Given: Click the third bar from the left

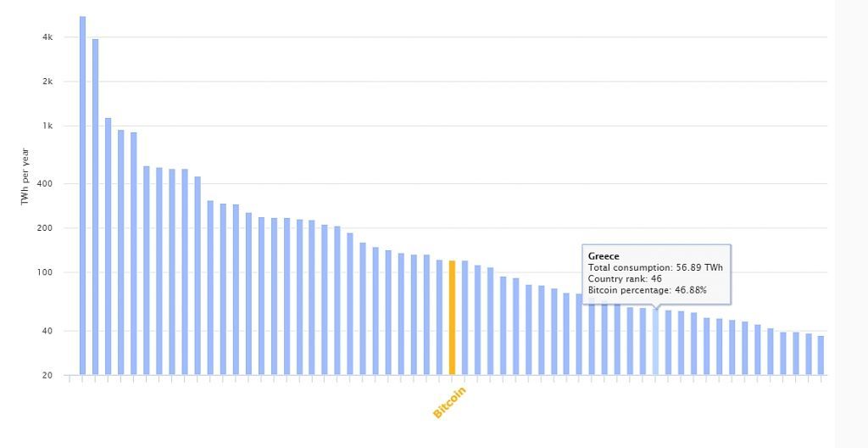Looking at the screenshot, I should coord(108,246).
